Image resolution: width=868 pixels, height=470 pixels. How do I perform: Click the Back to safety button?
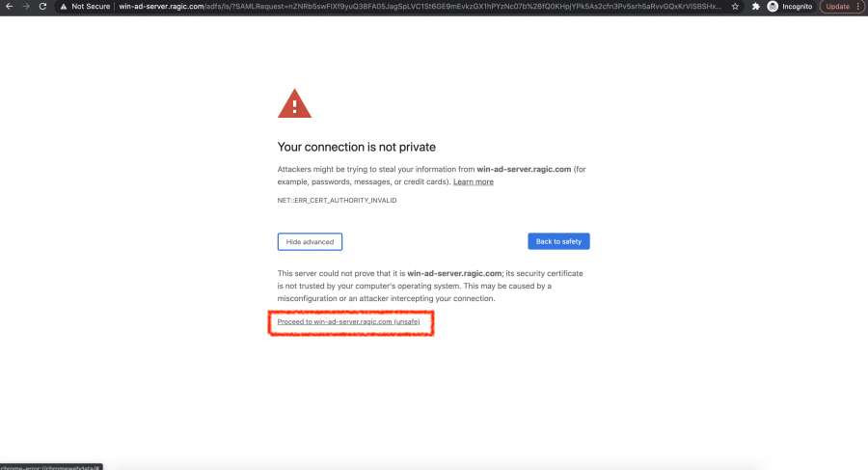tap(558, 241)
